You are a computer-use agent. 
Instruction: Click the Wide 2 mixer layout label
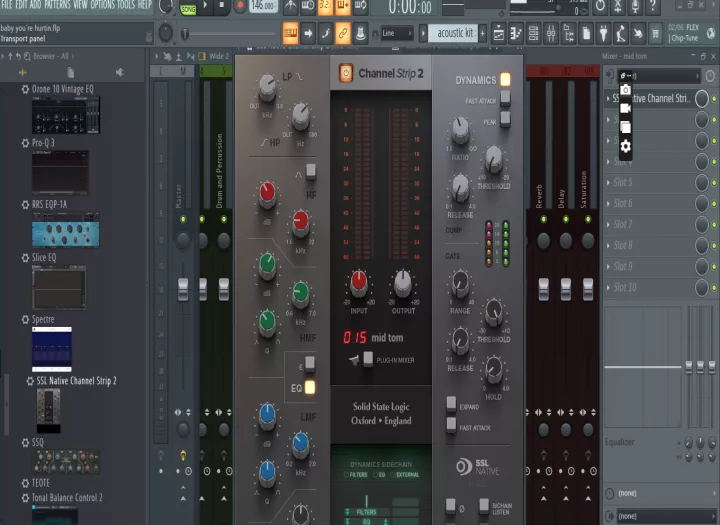[219, 56]
